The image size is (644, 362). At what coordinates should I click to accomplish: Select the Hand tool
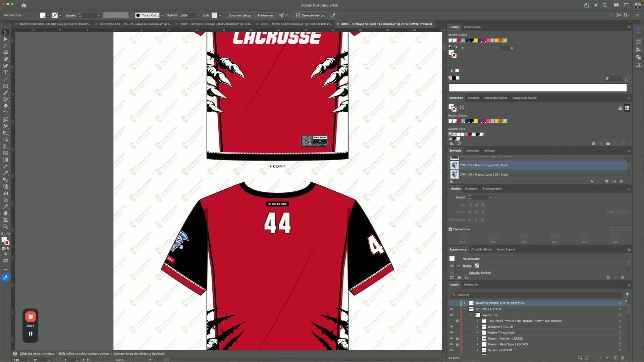5,214
